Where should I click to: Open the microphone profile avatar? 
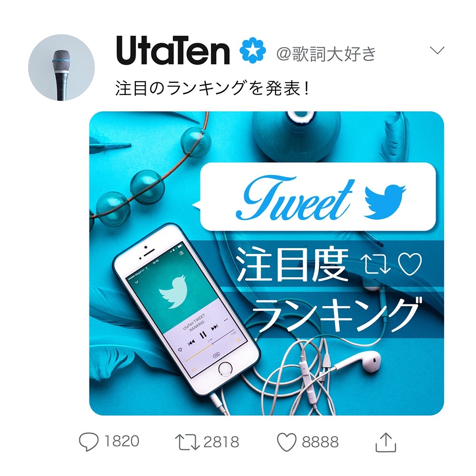tap(61, 68)
